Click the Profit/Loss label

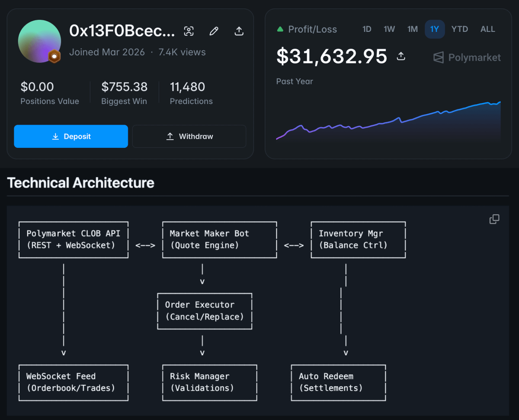[x=313, y=29]
